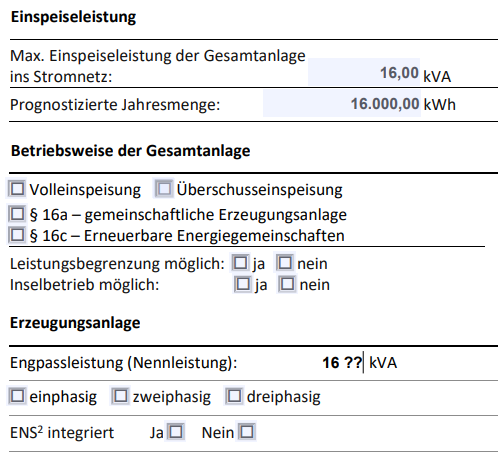Click the Erzeugungsanlage section heading
Screen dimensions: 498x466
click(75, 323)
